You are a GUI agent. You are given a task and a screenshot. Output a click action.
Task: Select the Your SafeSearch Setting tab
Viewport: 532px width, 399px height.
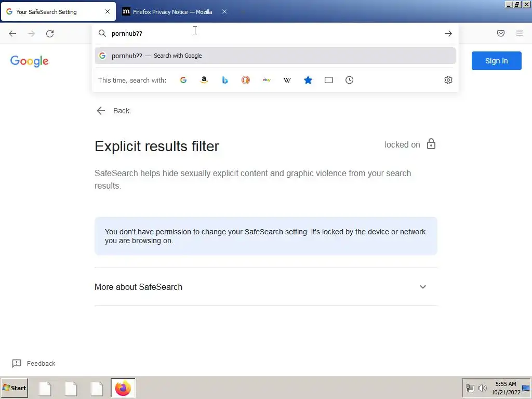(x=58, y=11)
